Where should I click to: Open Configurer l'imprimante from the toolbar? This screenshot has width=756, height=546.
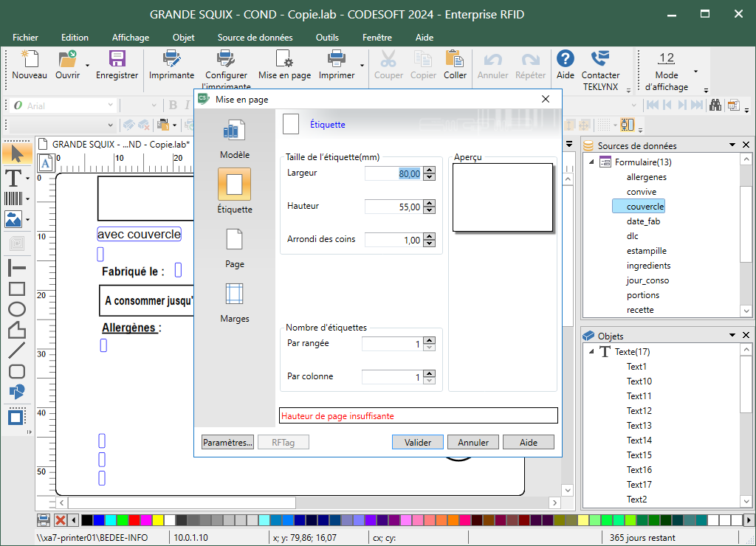226,60
